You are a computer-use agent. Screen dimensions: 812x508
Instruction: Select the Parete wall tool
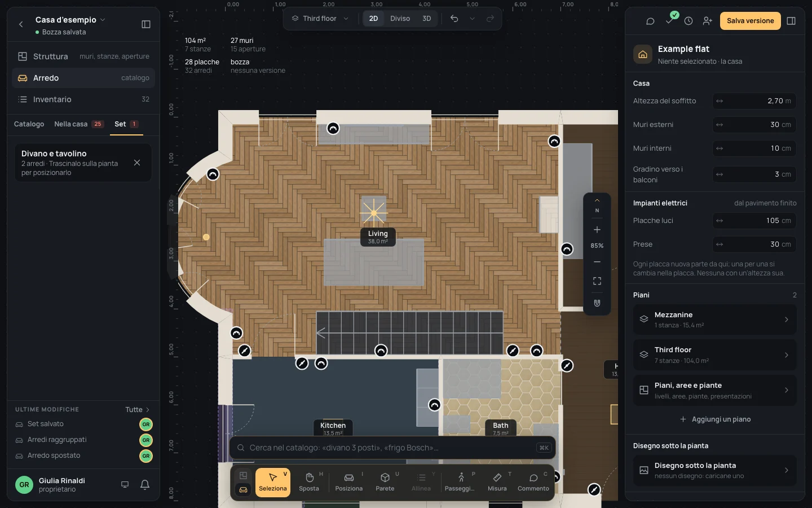[385, 483]
